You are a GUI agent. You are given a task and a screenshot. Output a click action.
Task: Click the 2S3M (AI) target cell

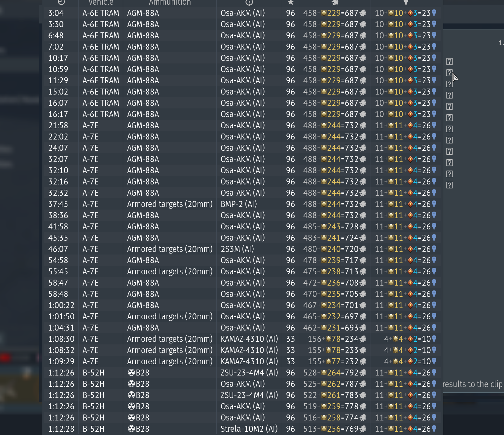pyautogui.click(x=237, y=249)
